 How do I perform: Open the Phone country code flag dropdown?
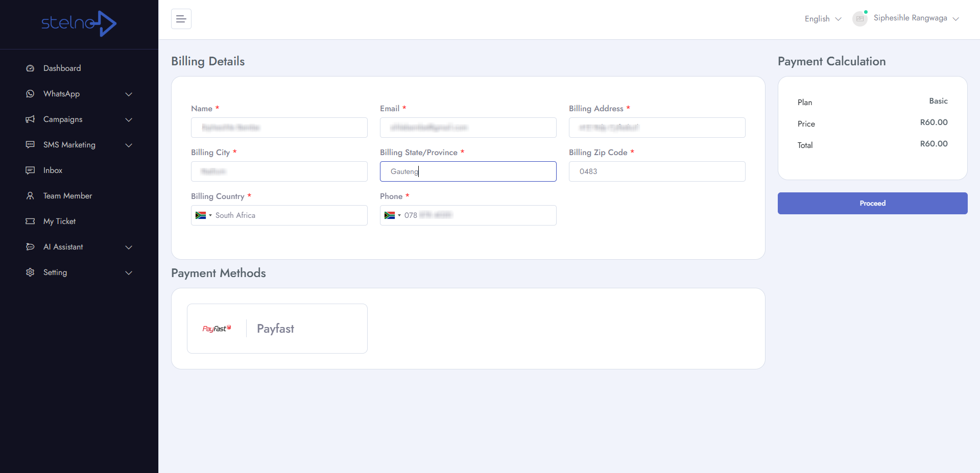coord(392,215)
